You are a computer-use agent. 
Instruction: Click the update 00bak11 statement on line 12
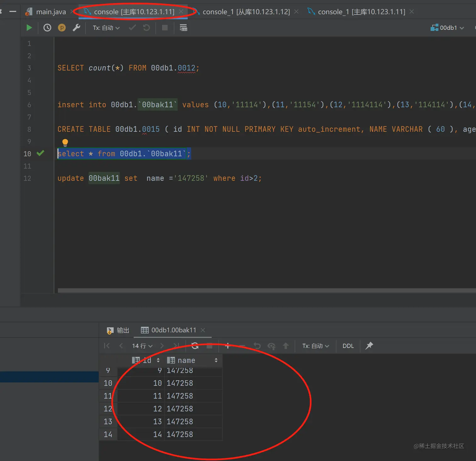tap(159, 178)
